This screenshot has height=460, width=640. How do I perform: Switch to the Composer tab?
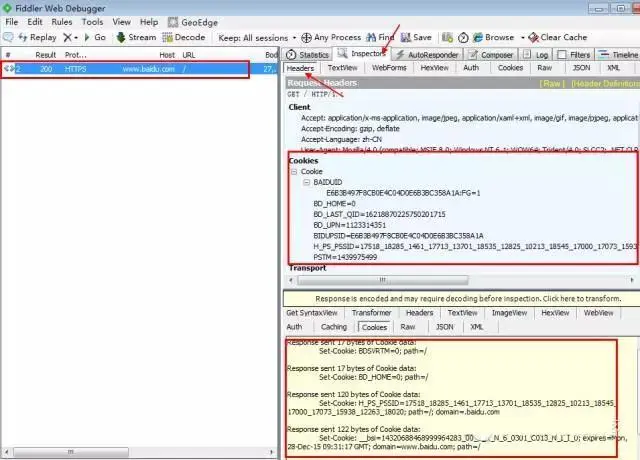click(x=491, y=55)
